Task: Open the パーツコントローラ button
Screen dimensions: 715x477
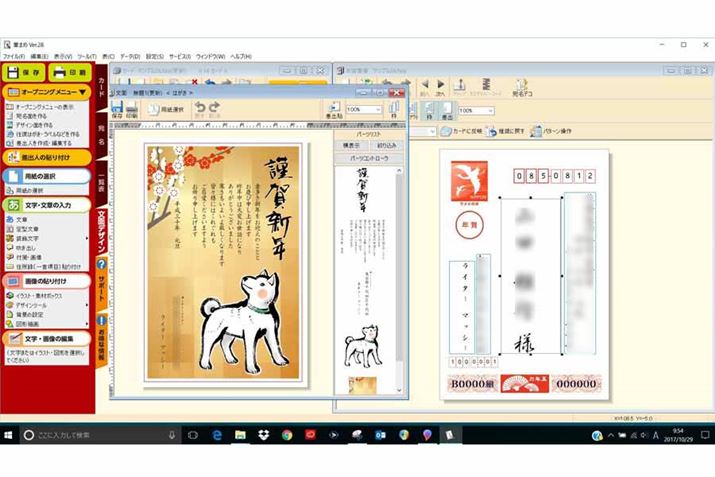Action: pyautogui.click(x=369, y=158)
